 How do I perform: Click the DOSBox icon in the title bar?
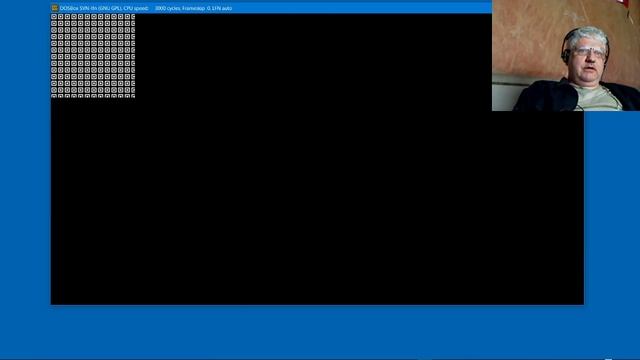(55, 8)
